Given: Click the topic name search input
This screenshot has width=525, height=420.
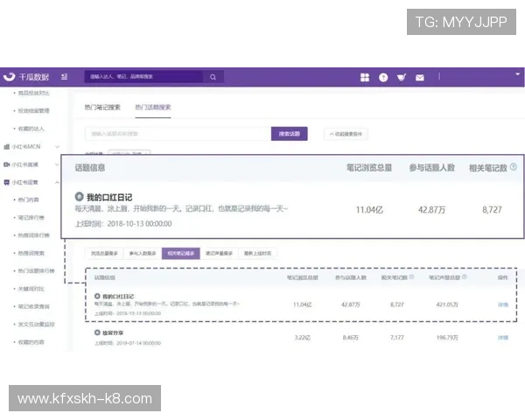Looking at the screenshot, I should point(178,134).
